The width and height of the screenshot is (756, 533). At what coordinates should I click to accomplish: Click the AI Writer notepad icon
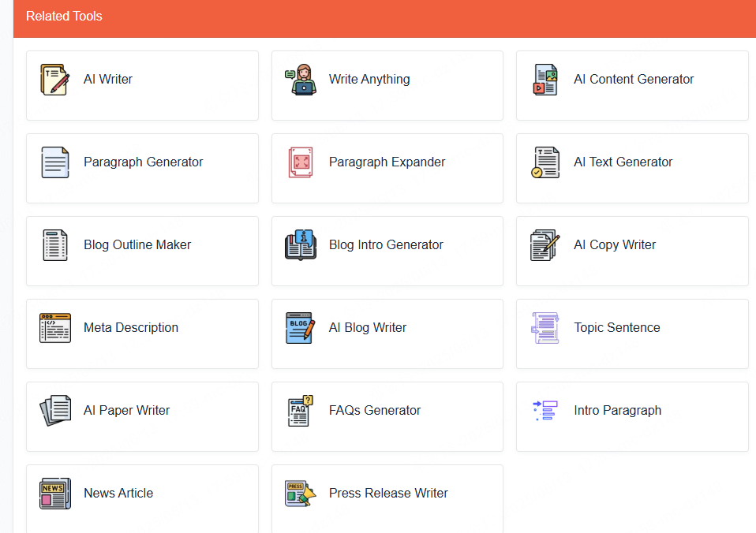(x=55, y=80)
